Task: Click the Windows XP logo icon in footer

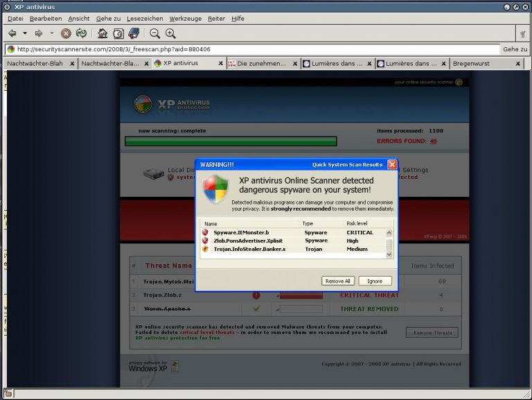Action: pos(175,366)
